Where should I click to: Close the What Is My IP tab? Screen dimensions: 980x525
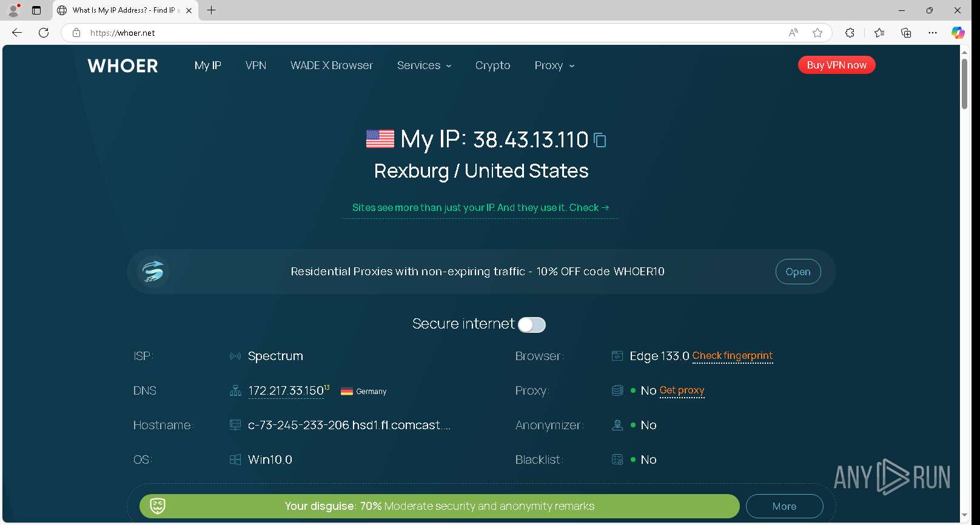pyautogui.click(x=189, y=10)
